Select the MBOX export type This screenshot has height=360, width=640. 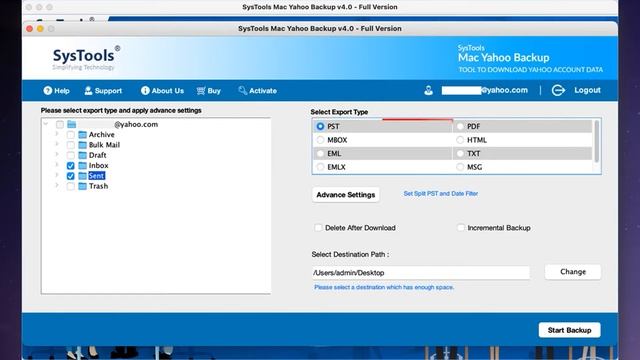tap(320, 140)
